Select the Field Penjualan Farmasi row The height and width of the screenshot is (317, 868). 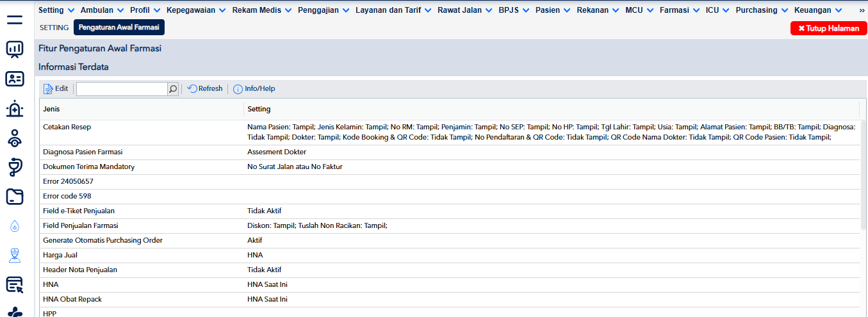coord(450,226)
